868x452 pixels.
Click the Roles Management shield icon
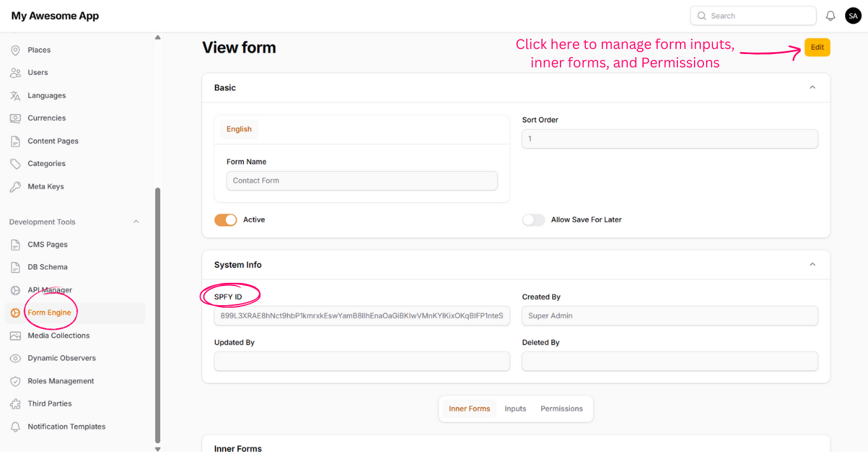click(15, 381)
